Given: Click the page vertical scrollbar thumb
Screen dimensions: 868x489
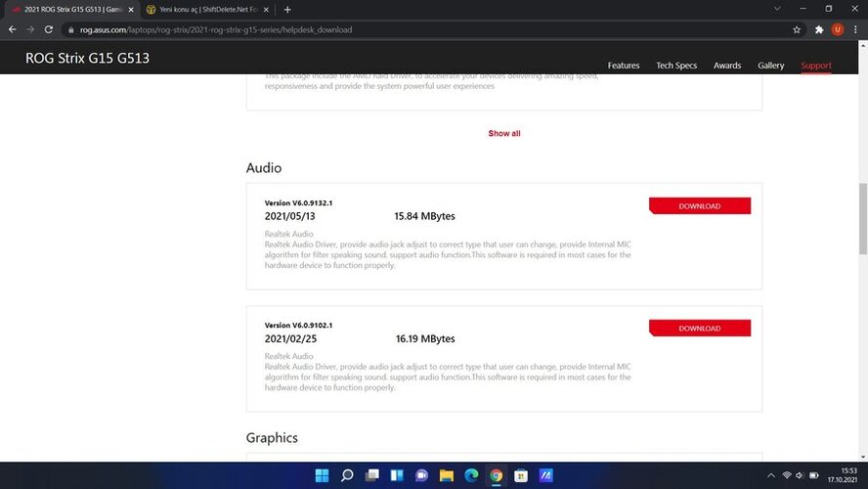Looking at the screenshot, I should 863,219.
